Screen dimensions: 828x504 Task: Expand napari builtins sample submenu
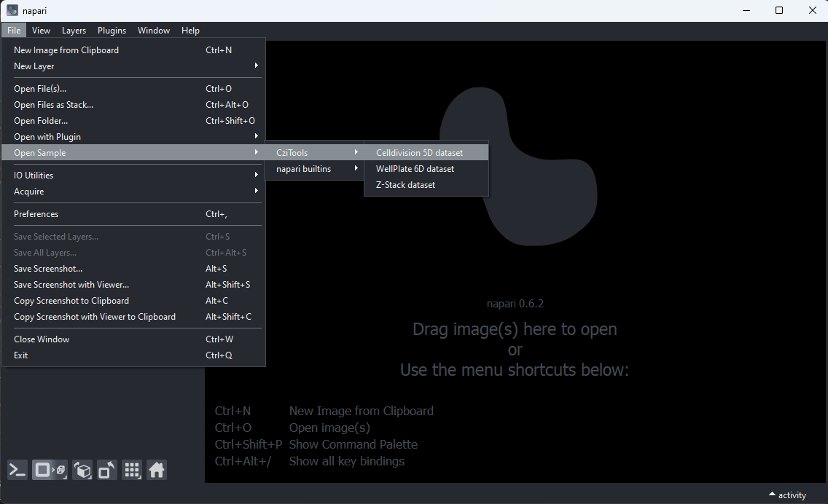pos(314,169)
